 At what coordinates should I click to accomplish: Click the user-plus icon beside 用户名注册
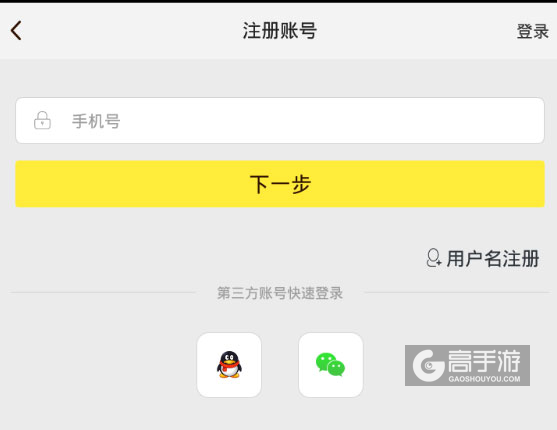tap(434, 258)
